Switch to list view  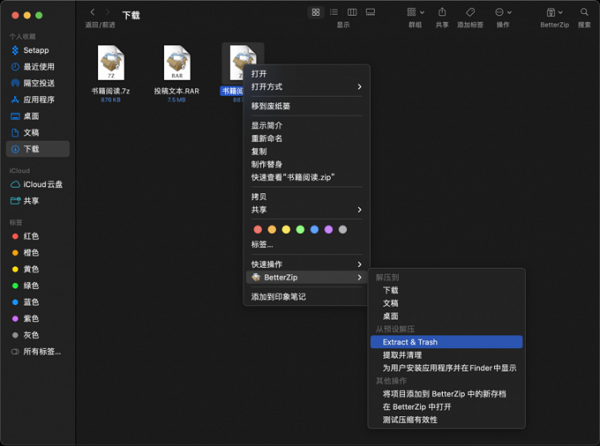tap(334, 12)
